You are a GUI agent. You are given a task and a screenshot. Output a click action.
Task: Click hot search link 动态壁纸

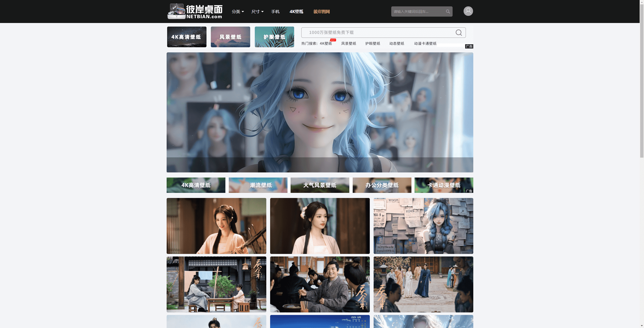click(x=397, y=43)
